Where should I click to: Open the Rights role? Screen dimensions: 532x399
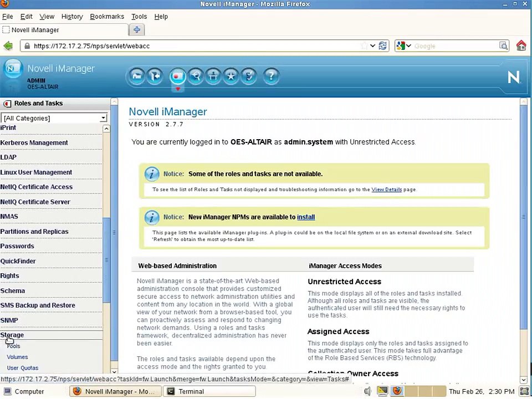[9, 276]
